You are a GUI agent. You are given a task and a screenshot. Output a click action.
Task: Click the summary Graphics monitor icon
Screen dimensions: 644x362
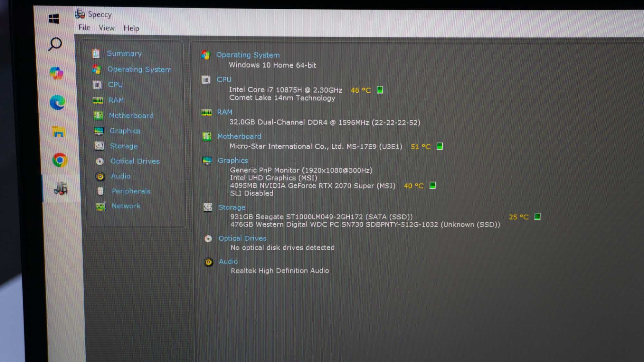pyautogui.click(x=207, y=161)
